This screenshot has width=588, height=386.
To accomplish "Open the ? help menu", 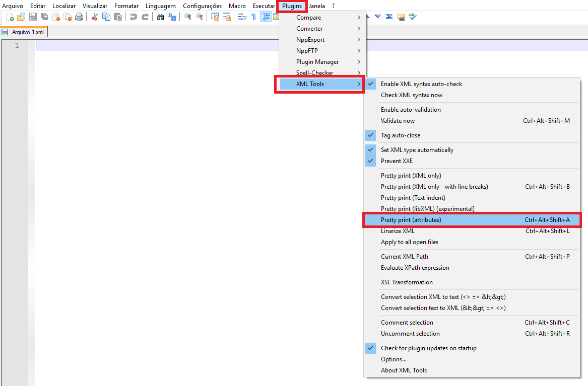I will point(334,6).
